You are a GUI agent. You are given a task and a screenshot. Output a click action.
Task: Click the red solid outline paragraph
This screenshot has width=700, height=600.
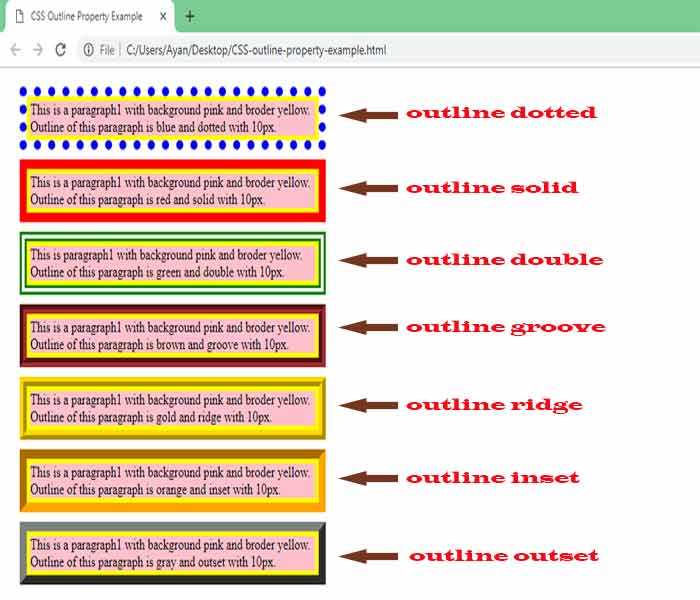click(170, 190)
